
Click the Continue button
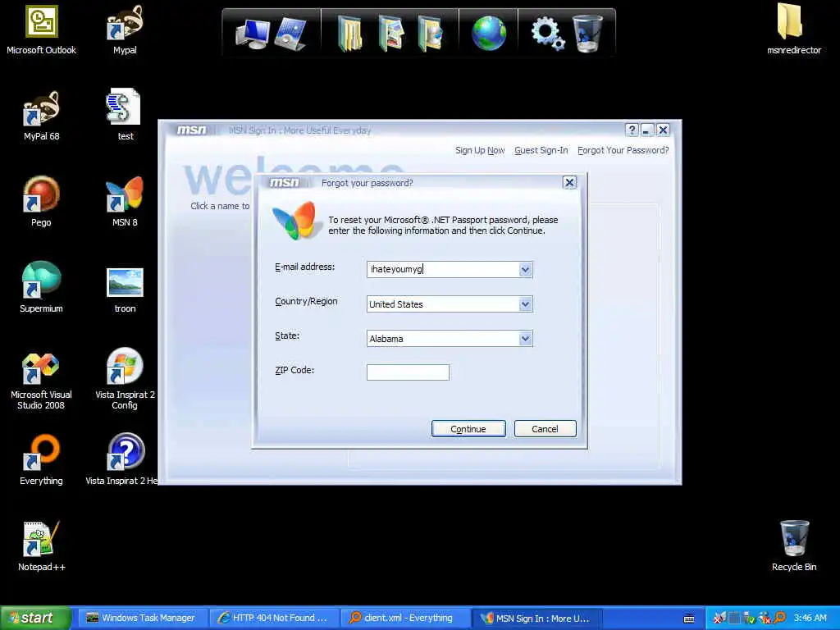click(468, 428)
